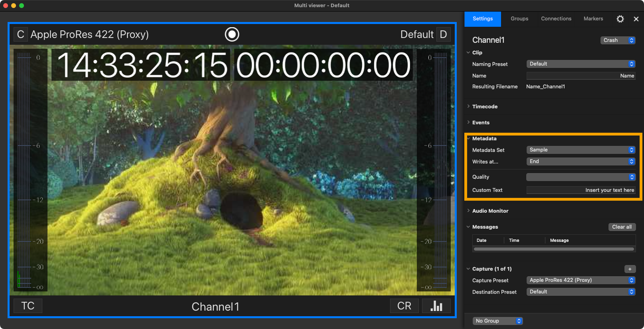Expand the Events section
644x329 pixels.
point(468,122)
